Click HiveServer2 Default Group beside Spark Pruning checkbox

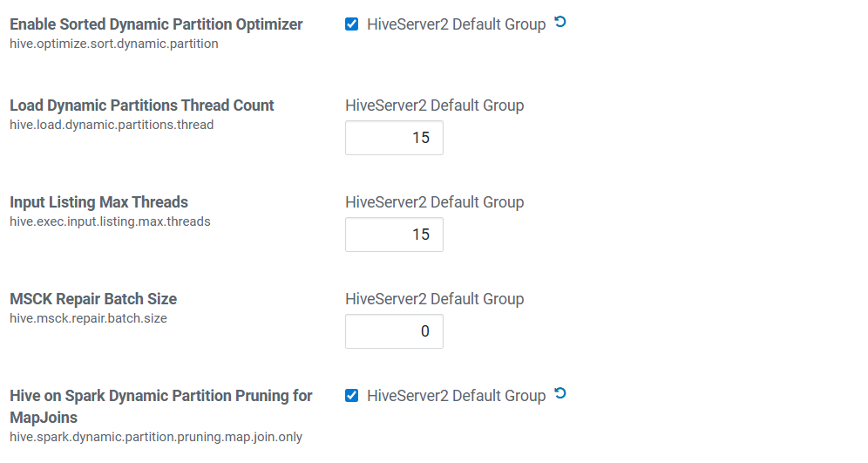click(x=457, y=396)
